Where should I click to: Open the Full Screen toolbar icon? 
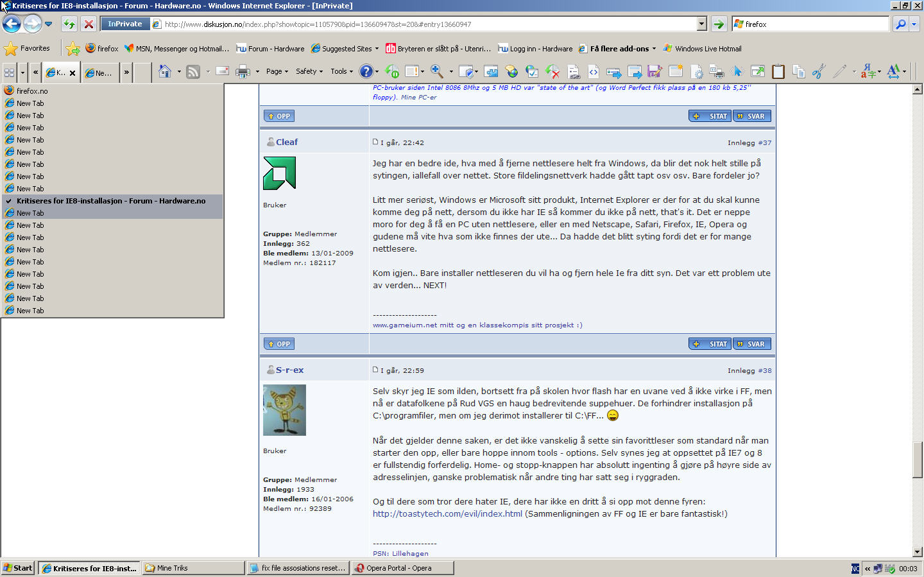coord(758,71)
